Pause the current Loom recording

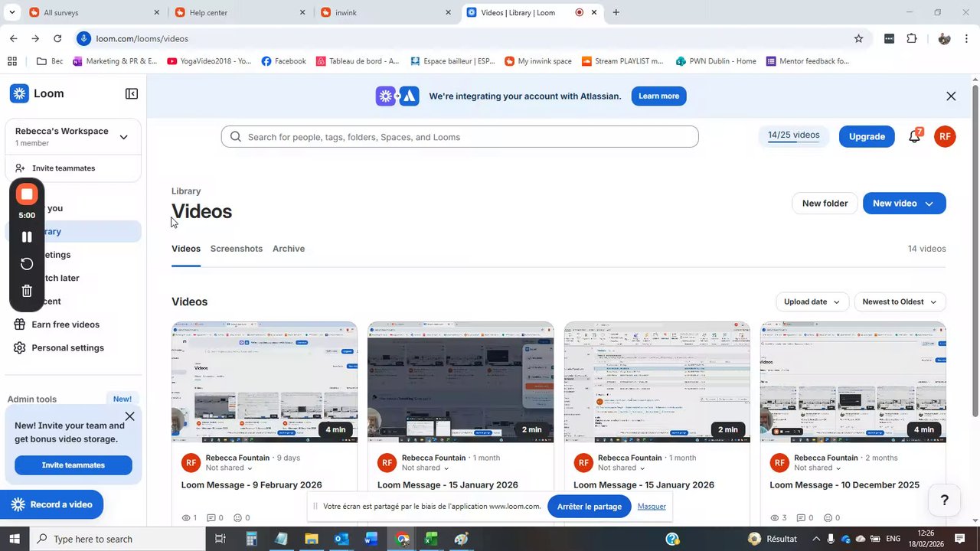click(x=27, y=237)
